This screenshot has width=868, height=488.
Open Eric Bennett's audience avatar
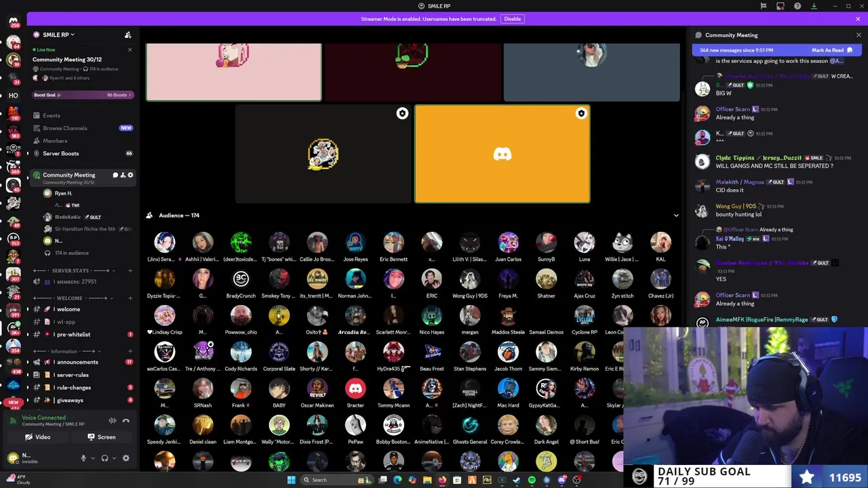(393, 242)
